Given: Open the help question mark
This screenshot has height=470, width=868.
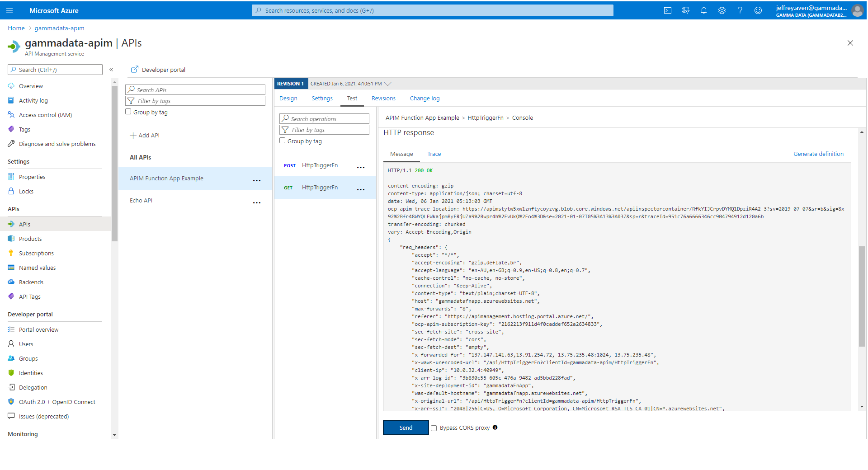Looking at the screenshot, I should pyautogui.click(x=740, y=10).
